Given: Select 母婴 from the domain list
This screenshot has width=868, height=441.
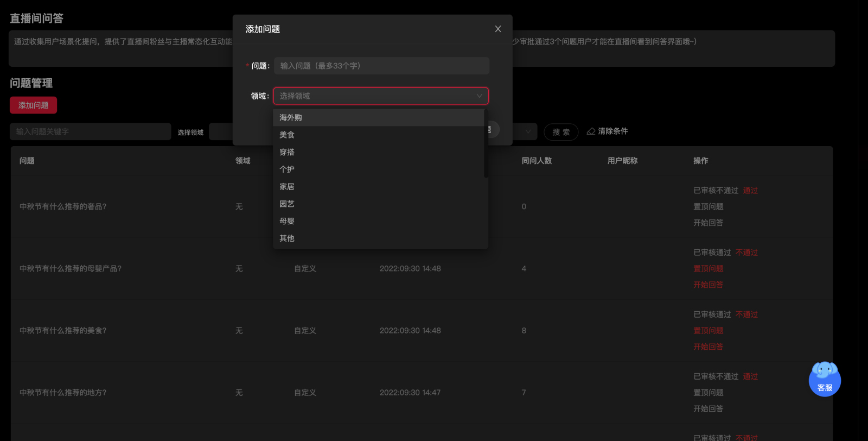Looking at the screenshot, I should click(x=378, y=221).
